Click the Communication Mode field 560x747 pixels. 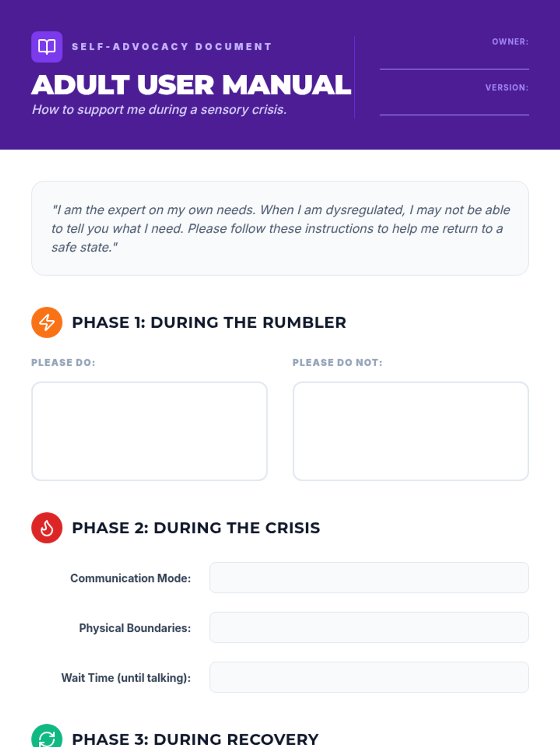(x=369, y=578)
